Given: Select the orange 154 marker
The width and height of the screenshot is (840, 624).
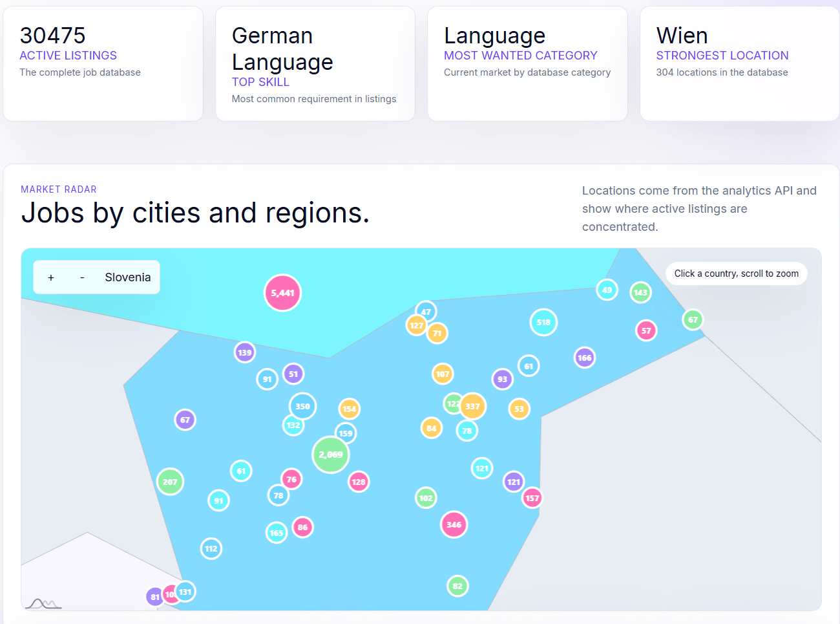Looking at the screenshot, I should 349,409.
